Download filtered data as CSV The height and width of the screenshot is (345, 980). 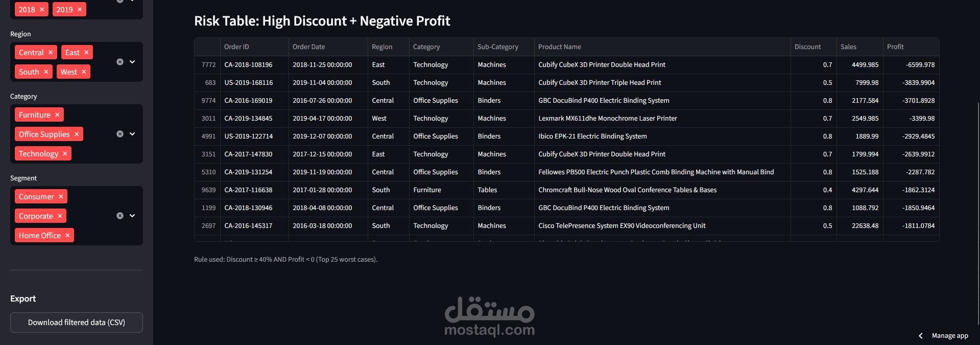[77, 323]
